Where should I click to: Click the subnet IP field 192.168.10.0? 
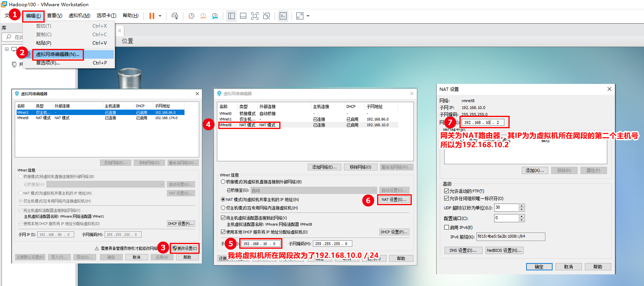pos(261,244)
